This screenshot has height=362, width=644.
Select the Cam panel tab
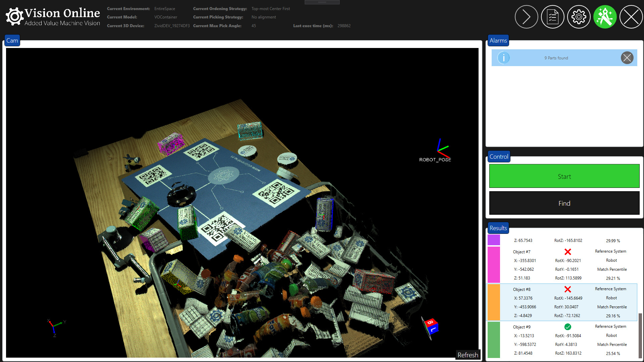pyautogui.click(x=12, y=41)
